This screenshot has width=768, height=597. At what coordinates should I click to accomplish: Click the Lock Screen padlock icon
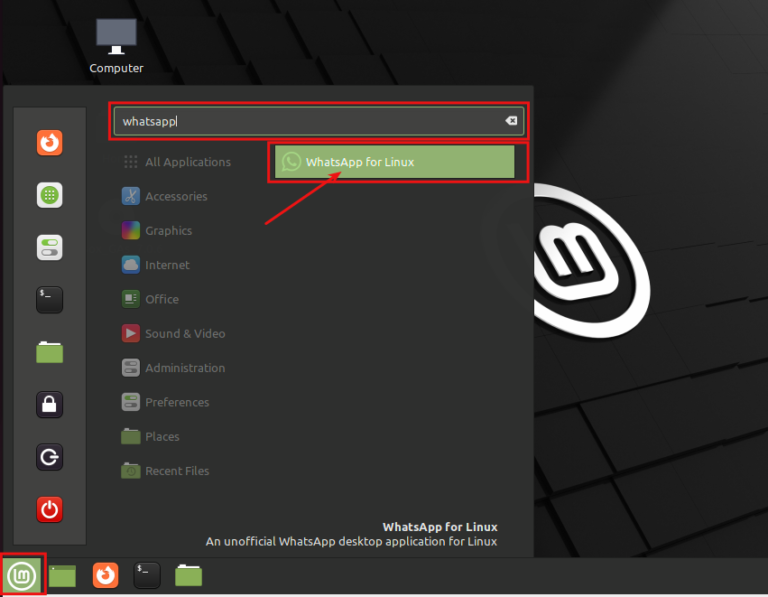(x=49, y=405)
